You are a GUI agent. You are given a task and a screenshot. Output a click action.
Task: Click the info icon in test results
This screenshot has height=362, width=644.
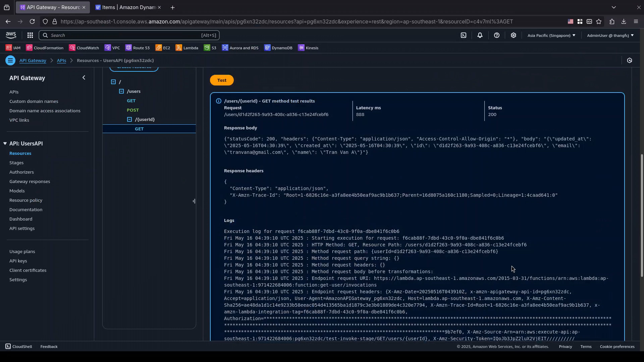pos(218,101)
